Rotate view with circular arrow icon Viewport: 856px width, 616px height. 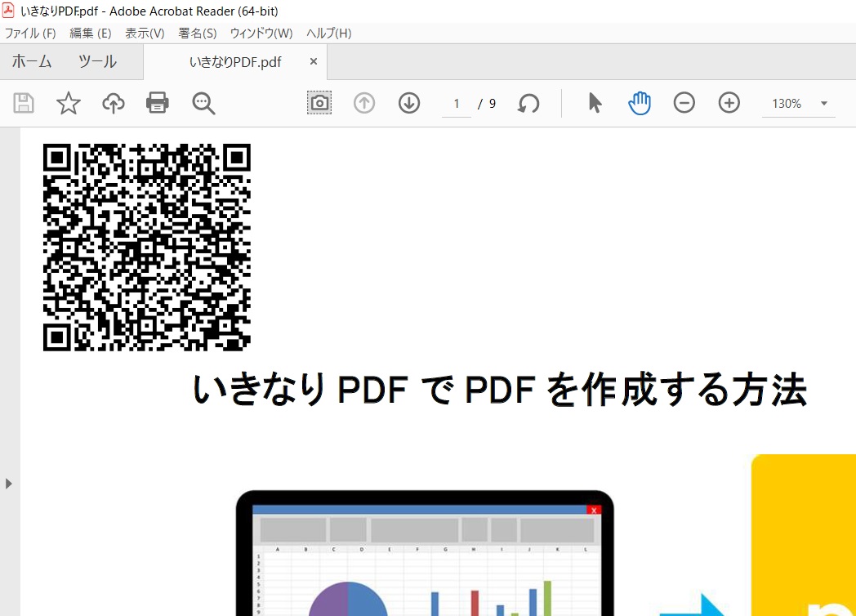pyautogui.click(x=528, y=103)
